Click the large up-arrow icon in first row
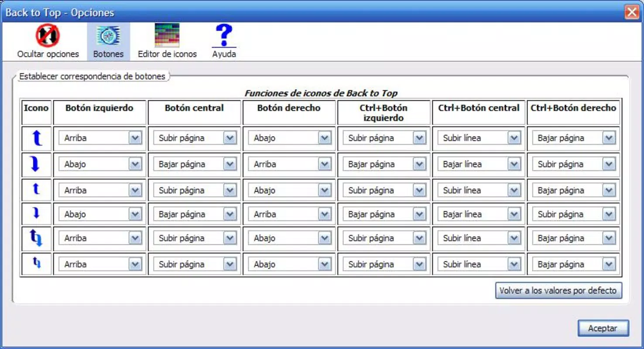Screen dimensions: 644x349 tap(37, 138)
